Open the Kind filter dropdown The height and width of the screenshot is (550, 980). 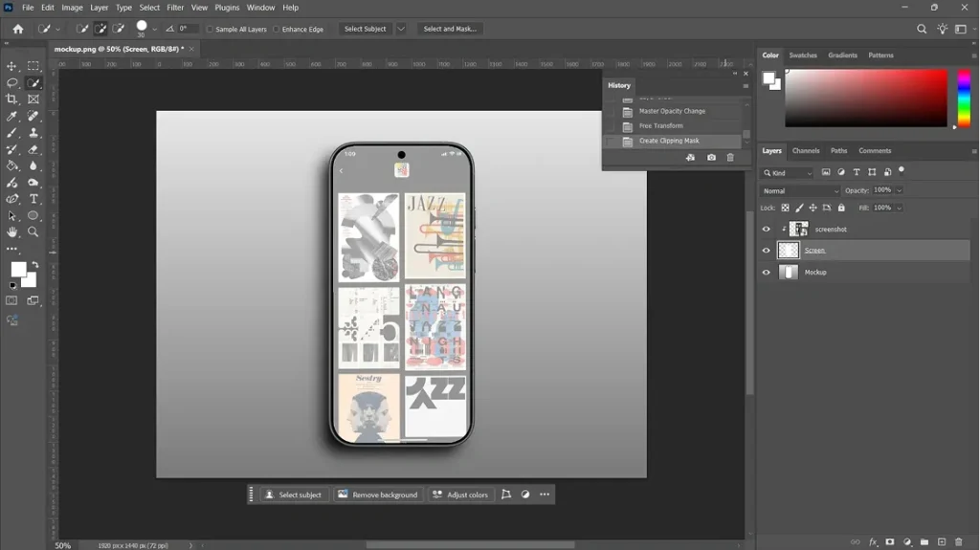click(x=788, y=173)
